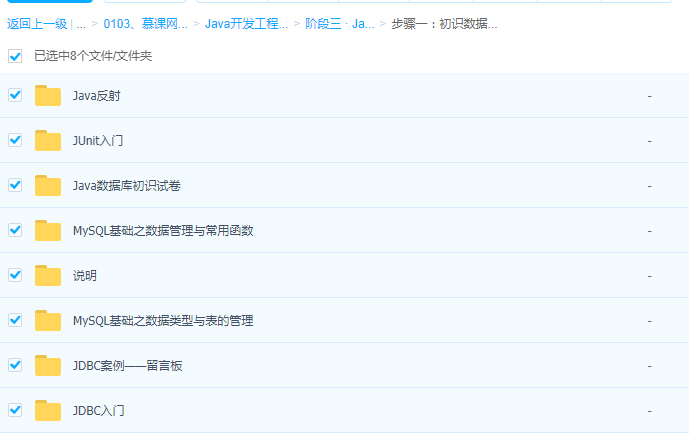This screenshot has height=439, width=689.
Task: Click the JDBC入门 folder icon
Action: [48, 411]
